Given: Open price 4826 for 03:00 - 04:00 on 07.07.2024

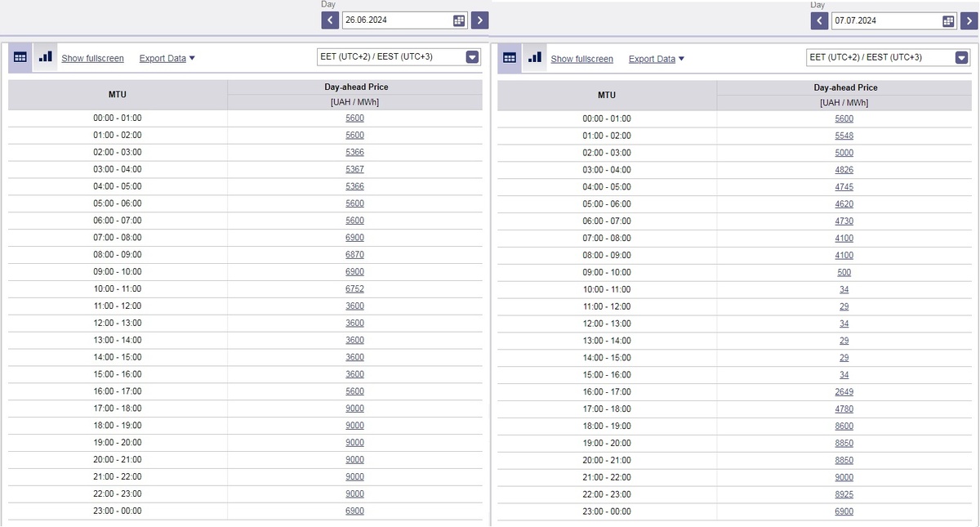Looking at the screenshot, I should click(x=844, y=170).
